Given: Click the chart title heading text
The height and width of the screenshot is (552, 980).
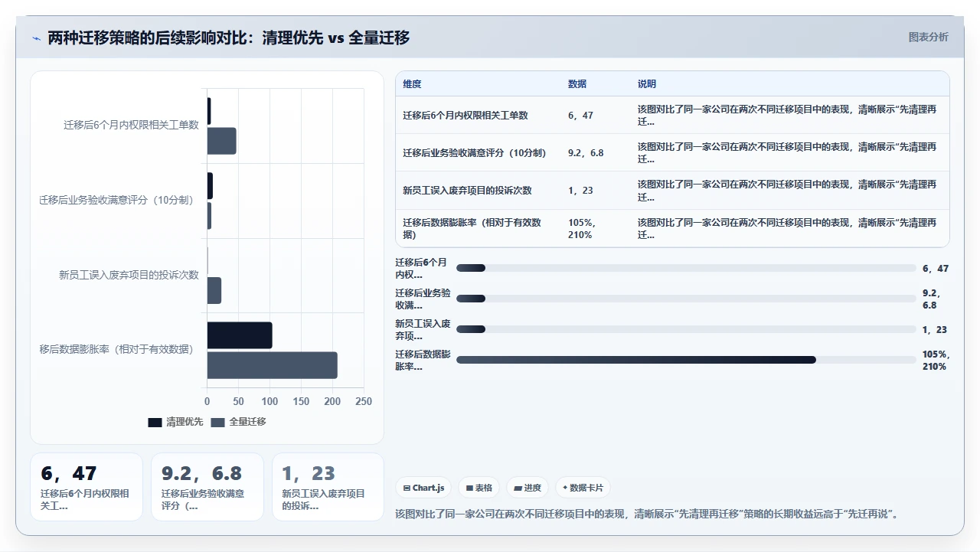Looking at the screenshot, I should coord(229,38).
